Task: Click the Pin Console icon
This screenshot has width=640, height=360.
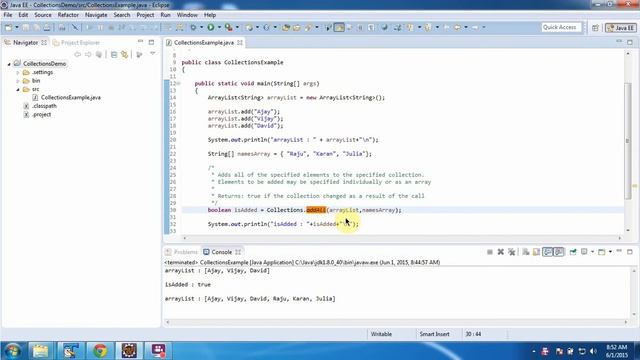Action: coord(573,252)
